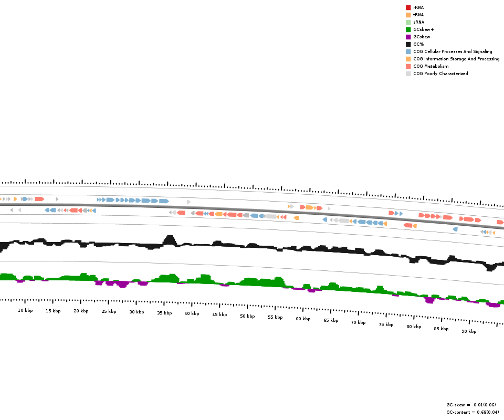Click the black GC% peak near 35 kbp

coord(169,239)
